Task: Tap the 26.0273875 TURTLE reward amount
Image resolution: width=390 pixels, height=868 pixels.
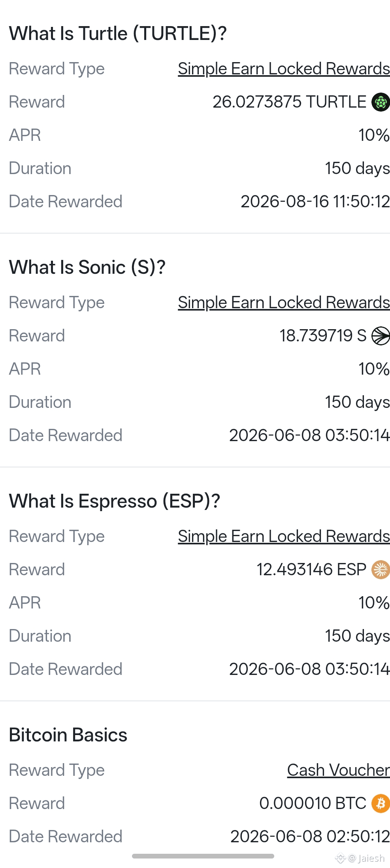Action: coord(289,102)
